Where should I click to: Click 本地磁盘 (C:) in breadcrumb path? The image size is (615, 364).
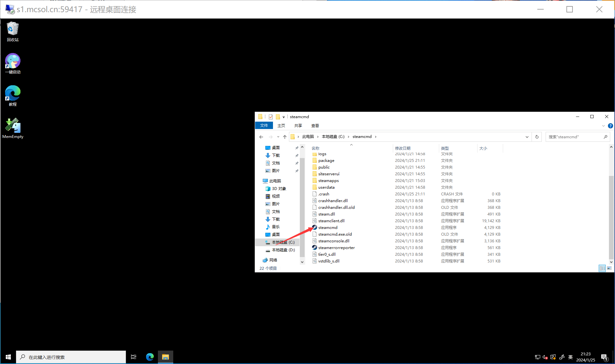[333, 137]
